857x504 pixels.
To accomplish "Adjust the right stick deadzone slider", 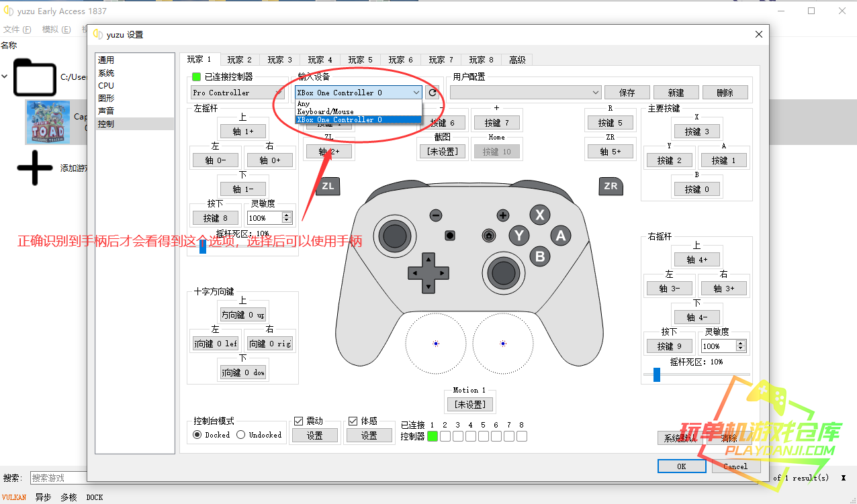I will tap(657, 375).
